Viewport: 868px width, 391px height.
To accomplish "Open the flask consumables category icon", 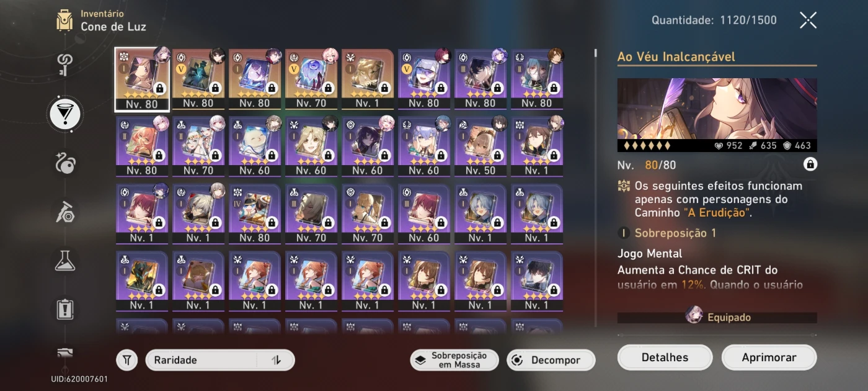I will (x=65, y=261).
